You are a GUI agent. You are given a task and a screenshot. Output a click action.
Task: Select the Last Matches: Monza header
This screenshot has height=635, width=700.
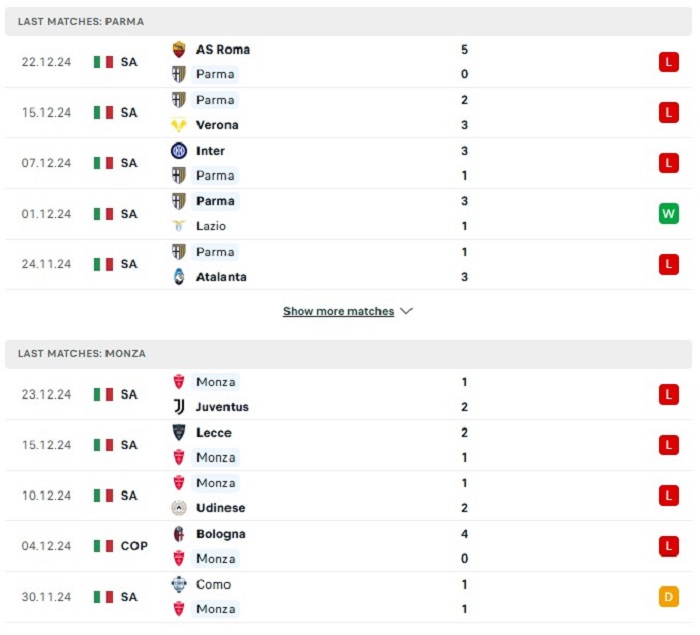tap(348, 354)
